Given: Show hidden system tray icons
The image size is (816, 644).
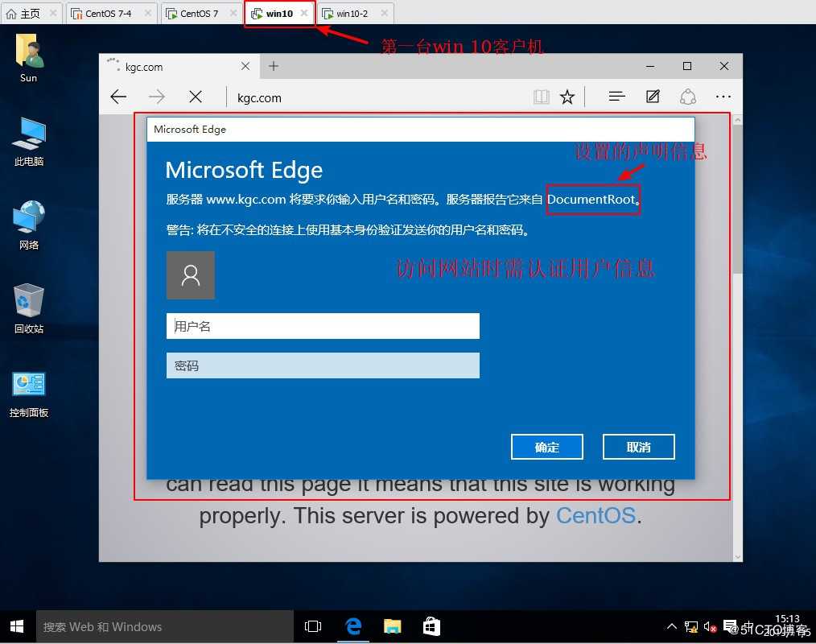Looking at the screenshot, I should pyautogui.click(x=672, y=626).
